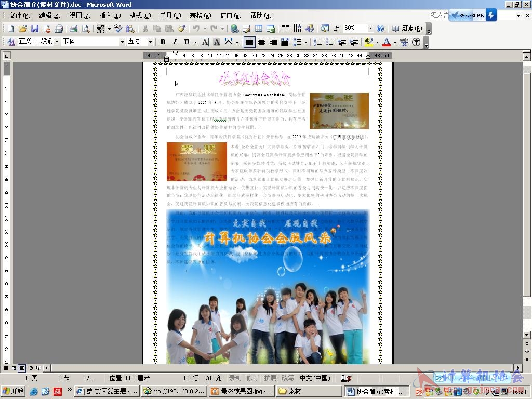The width and height of the screenshot is (532, 399).
Task: Open the 编辑(E) menu
Action: pyautogui.click(x=49, y=16)
